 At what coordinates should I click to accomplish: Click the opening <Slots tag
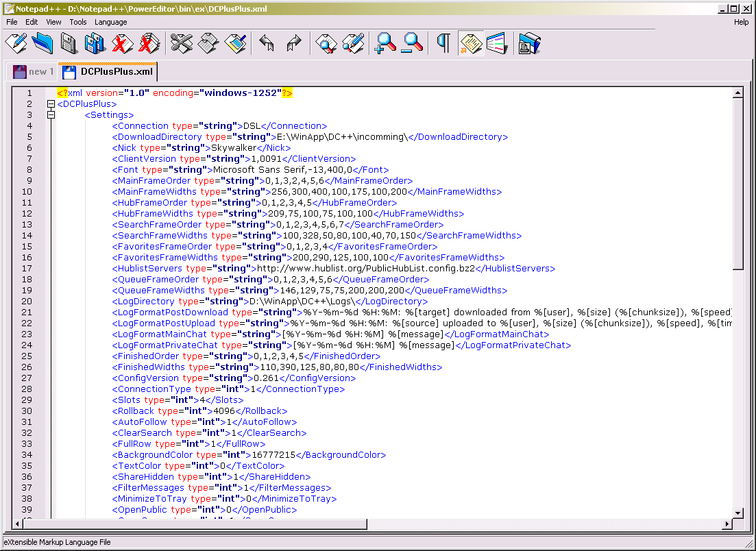pyautogui.click(x=126, y=400)
